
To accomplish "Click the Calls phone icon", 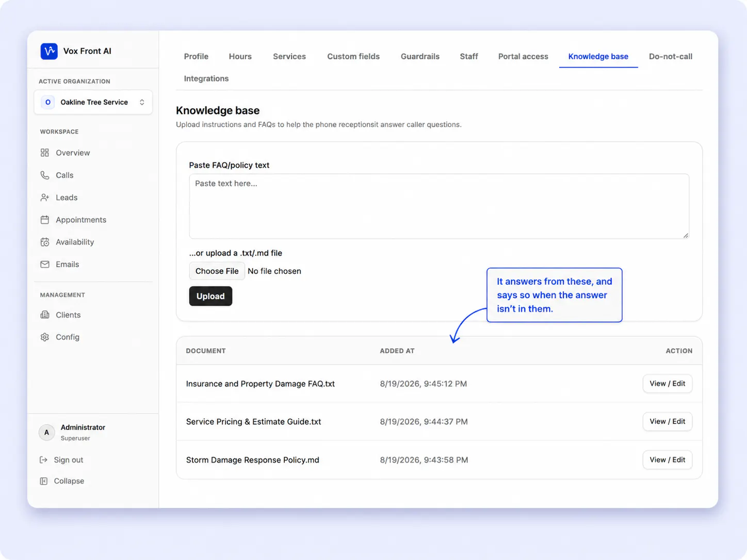I will [45, 175].
